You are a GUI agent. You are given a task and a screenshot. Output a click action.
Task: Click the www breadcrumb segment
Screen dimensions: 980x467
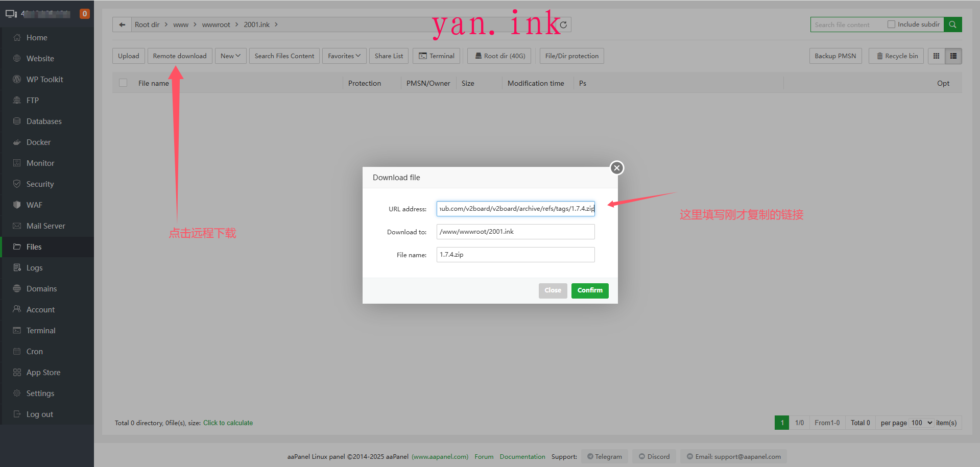(x=181, y=24)
